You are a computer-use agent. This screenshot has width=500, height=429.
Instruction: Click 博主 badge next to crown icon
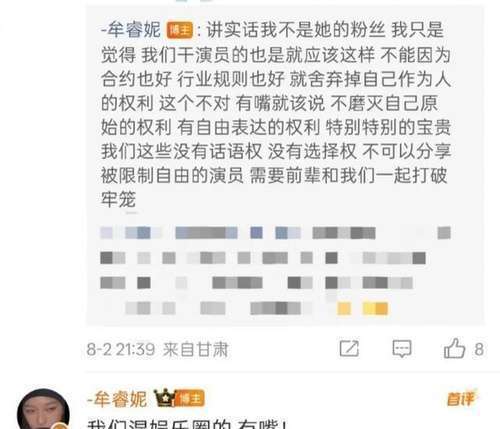pyautogui.click(x=190, y=398)
